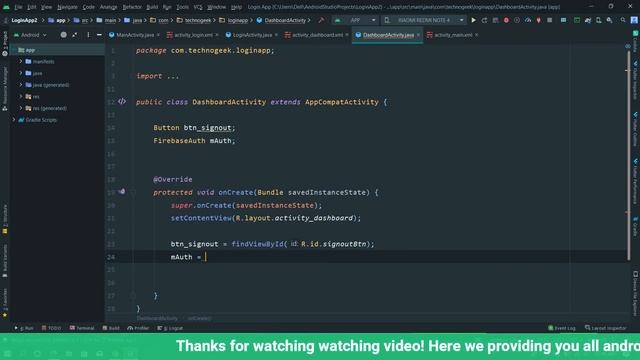Hide the Project panel with the minus icon
640x360 pixels.
(99, 35)
